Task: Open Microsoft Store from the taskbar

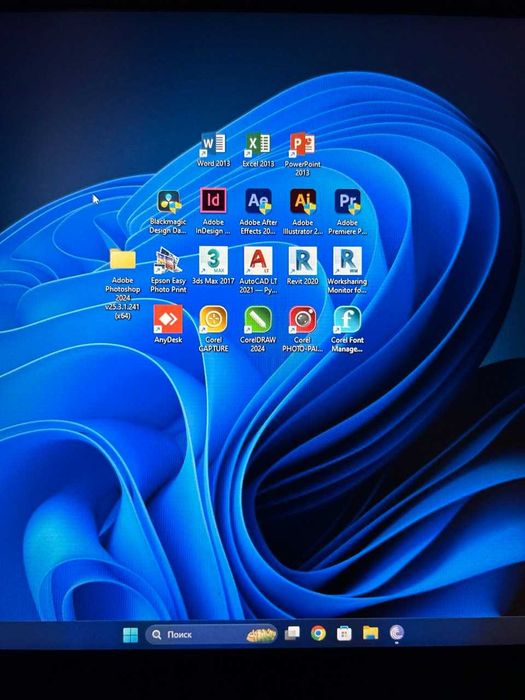Action: tap(344, 633)
